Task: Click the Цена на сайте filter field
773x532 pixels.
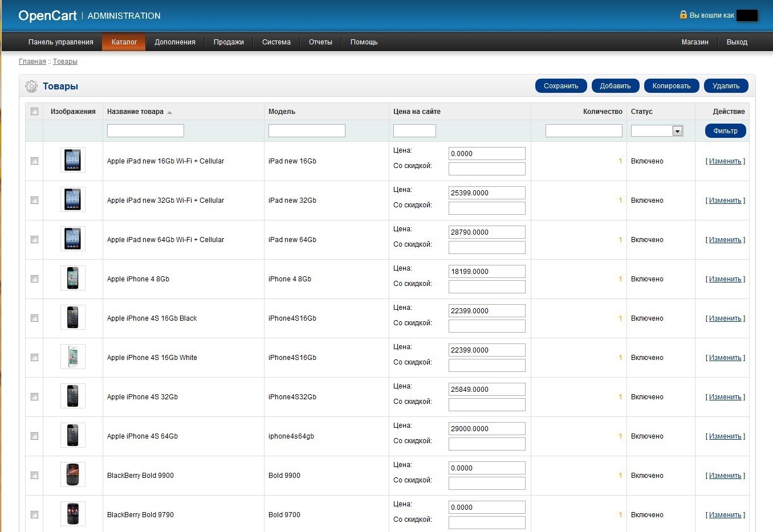Action: pyautogui.click(x=414, y=131)
